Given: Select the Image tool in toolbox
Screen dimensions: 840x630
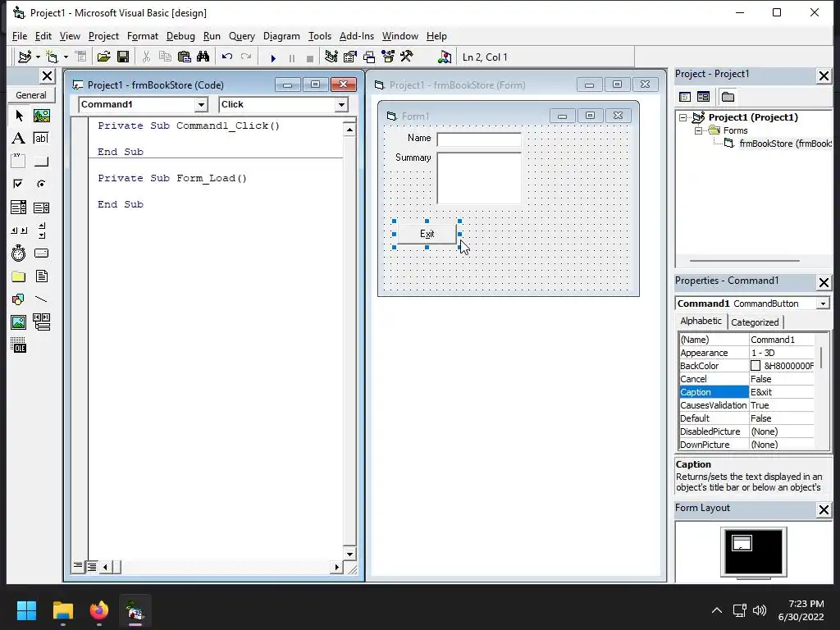Looking at the screenshot, I should point(19,322).
